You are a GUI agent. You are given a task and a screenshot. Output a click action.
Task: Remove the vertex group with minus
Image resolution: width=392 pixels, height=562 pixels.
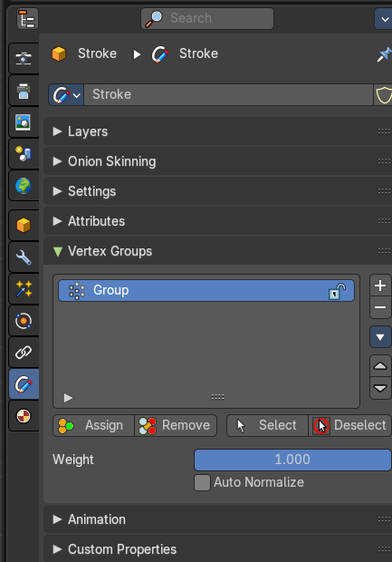tap(380, 307)
